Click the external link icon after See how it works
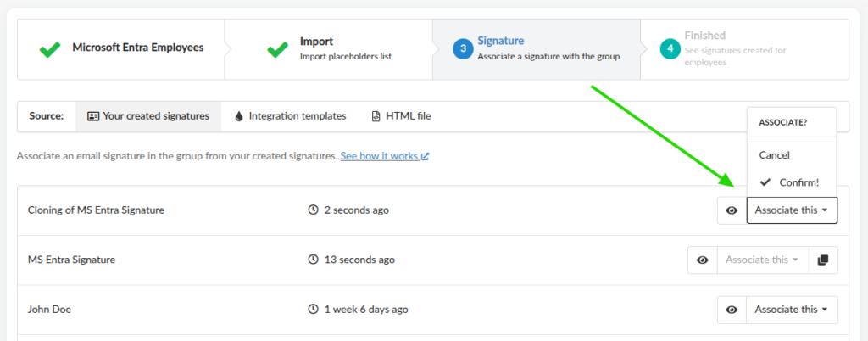 pyautogui.click(x=425, y=157)
